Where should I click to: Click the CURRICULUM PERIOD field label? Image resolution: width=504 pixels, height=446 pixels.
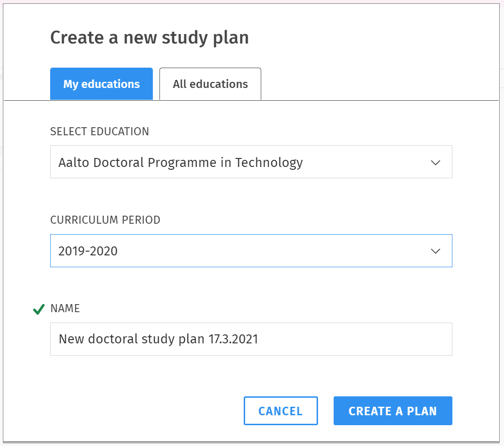pos(105,220)
